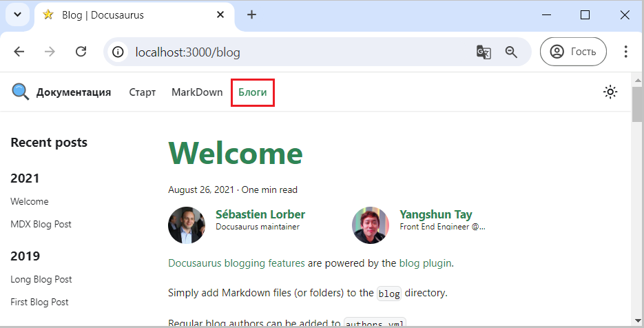Click Yangshun Tay's avatar photo
This screenshot has width=644, height=328.
371,225
